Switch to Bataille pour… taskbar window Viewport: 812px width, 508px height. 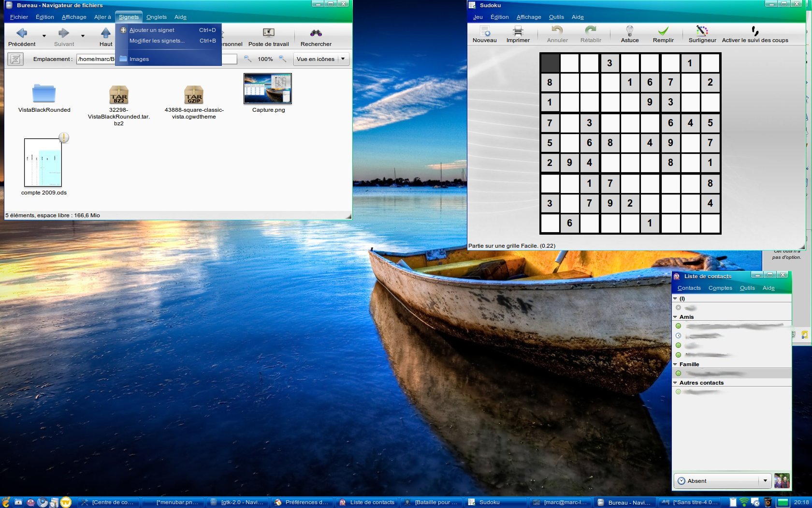[x=432, y=502]
